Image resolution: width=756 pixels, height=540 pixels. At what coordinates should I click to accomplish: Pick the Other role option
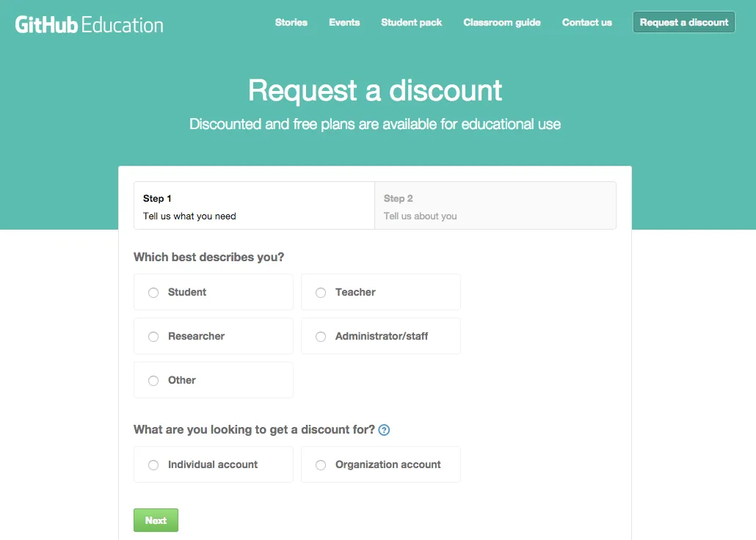pos(153,380)
